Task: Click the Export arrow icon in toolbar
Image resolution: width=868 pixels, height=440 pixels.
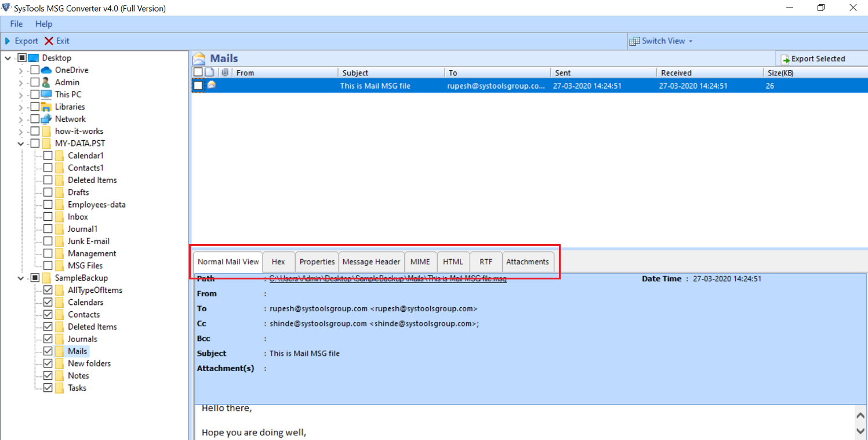Action: (x=8, y=41)
